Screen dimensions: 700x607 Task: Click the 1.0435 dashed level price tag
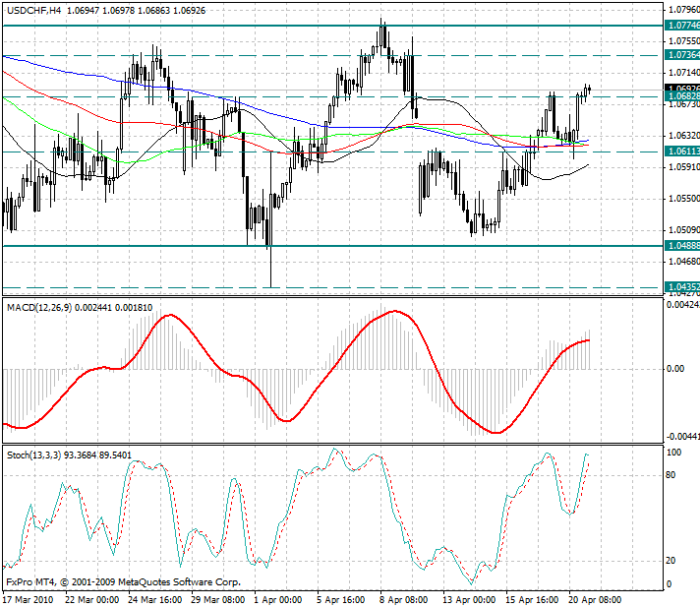[x=681, y=287]
